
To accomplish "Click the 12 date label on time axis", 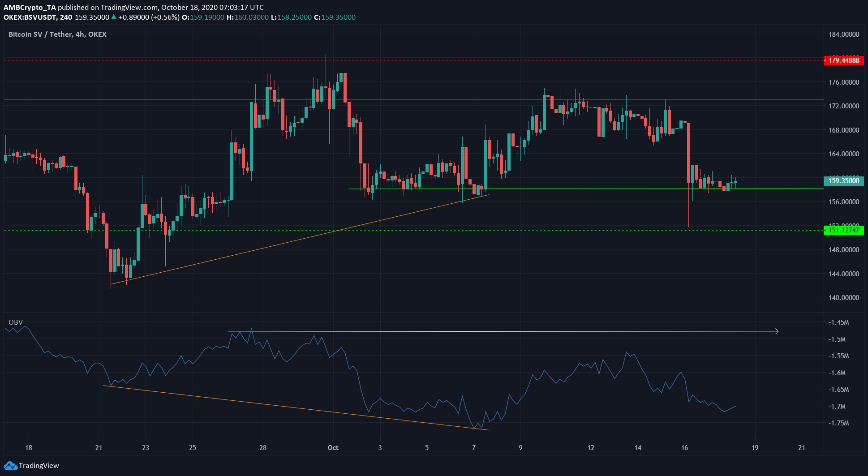I will [x=591, y=448].
